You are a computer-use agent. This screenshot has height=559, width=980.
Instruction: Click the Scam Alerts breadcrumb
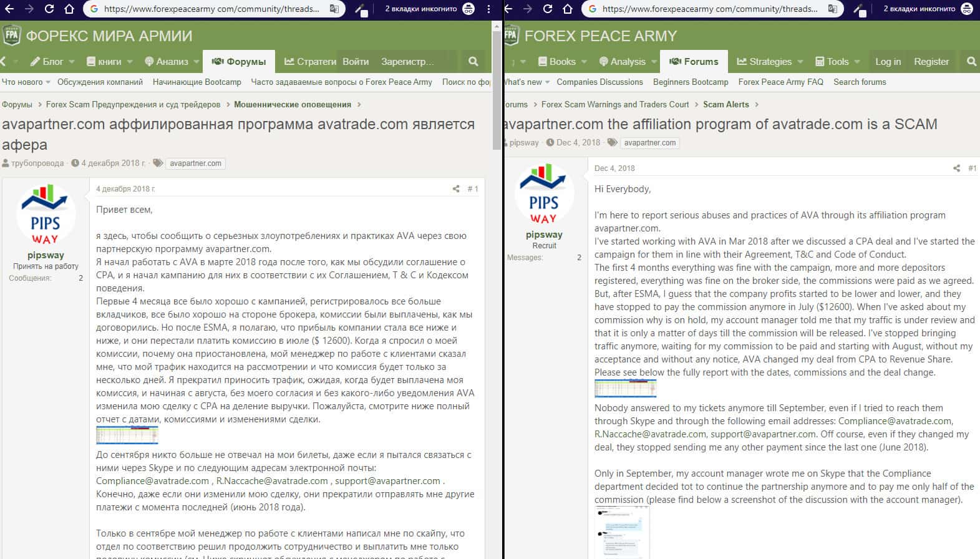pos(725,105)
